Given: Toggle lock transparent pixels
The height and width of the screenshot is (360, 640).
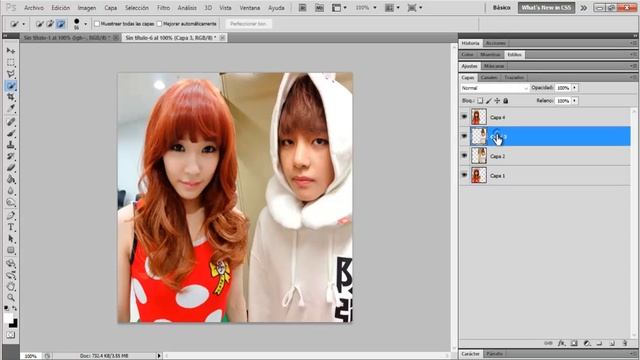Looking at the screenshot, I should click(480, 100).
